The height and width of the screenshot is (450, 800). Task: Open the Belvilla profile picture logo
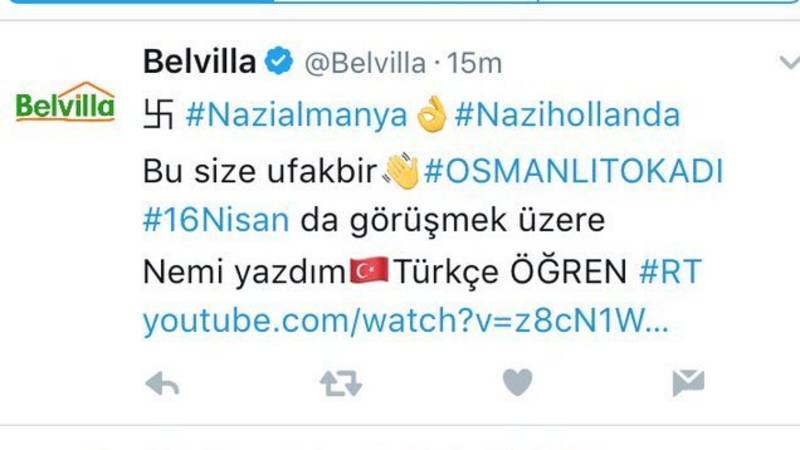pyautogui.click(x=65, y=102)
